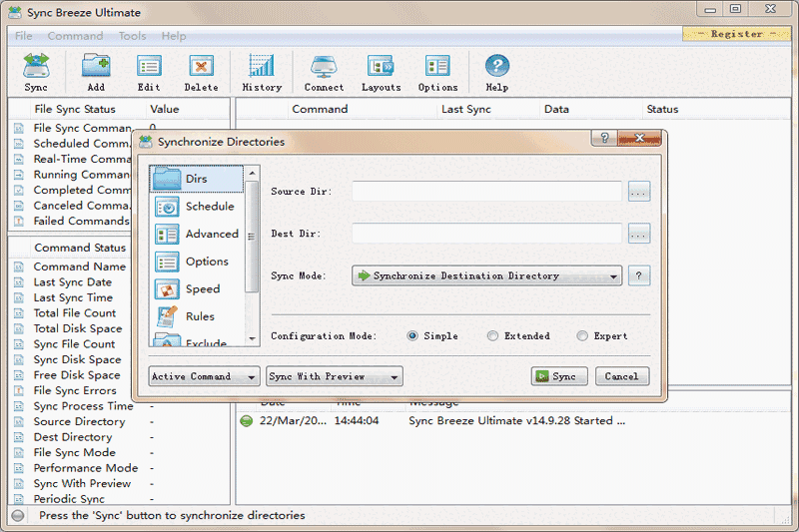799x532 pixels.
Task: Click the dialog title bar help button
Action: click(604, 138)
